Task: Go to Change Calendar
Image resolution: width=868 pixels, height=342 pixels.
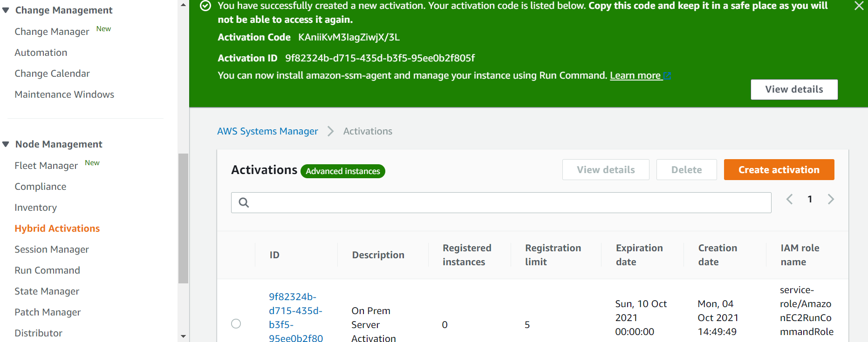Action: coord(52,74)
